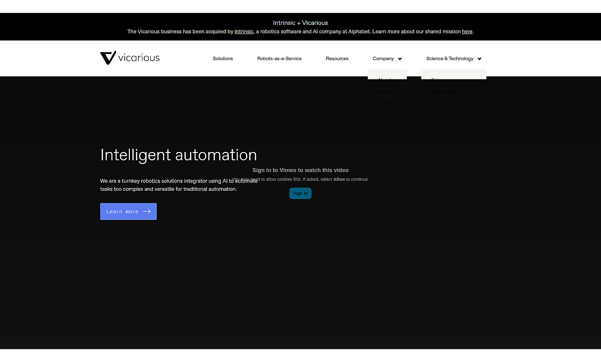Click the "Intrinsic + Vicarious" banner title
This screenshot has height=364, width=601.
300,23
